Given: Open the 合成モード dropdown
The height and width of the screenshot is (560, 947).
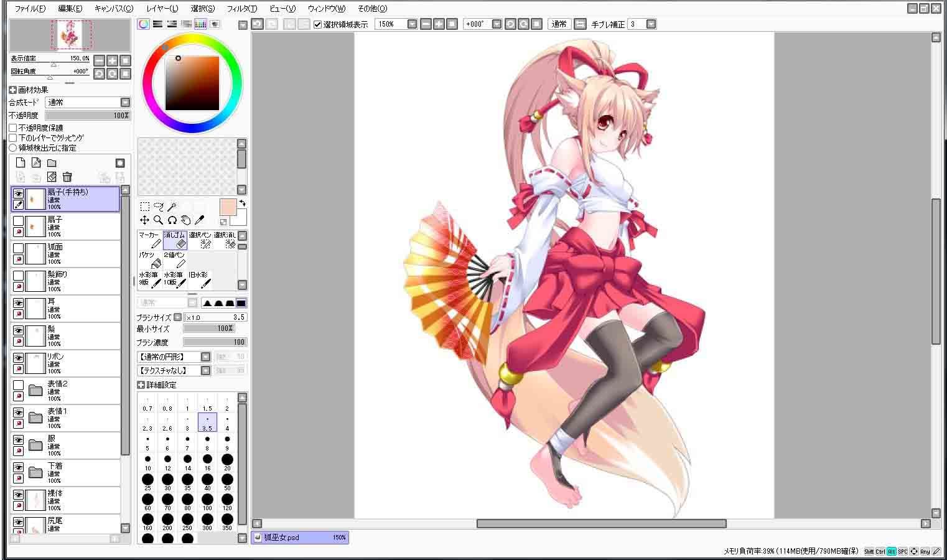Looking at the screenshot, I should coord(88,102).
